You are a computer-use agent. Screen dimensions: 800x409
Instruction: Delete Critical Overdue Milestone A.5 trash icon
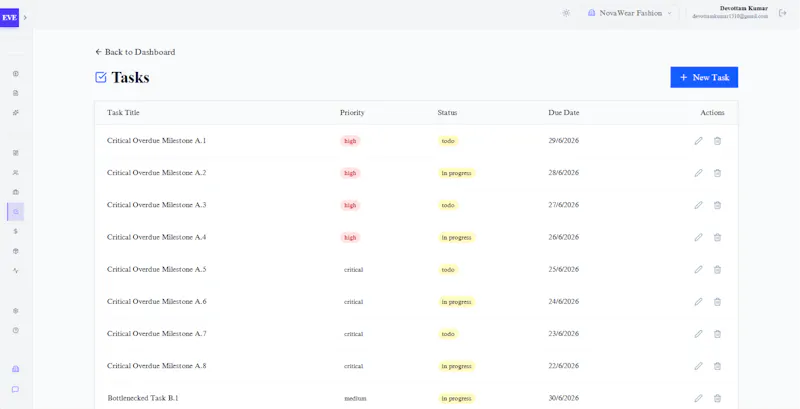point(717,269)
